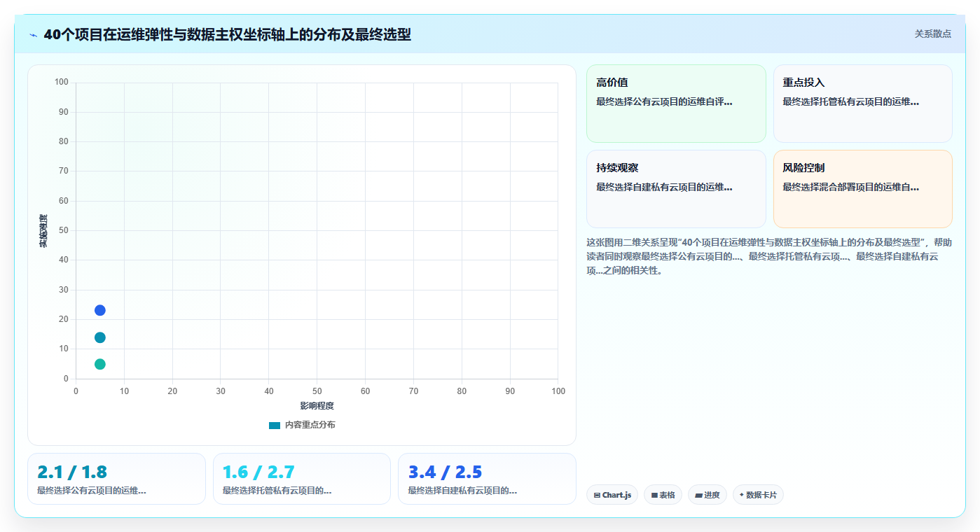Toggle the 内容重点分布 legend swatch
Viewport: 980px width, 532px height.
point(275,425)
